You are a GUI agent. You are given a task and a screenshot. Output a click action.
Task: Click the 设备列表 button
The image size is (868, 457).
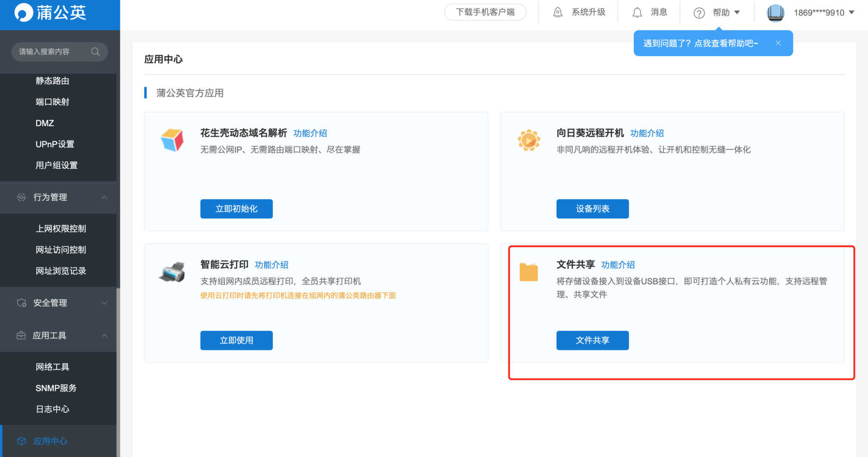(x=593, y=209)
